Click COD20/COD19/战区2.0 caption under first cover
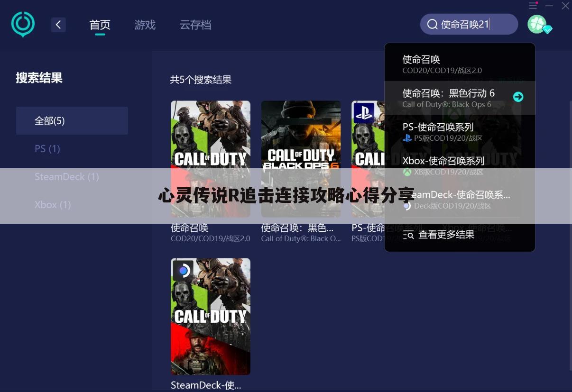The height and width of the screenshot is (392, 572). click(x=211, y=239)
